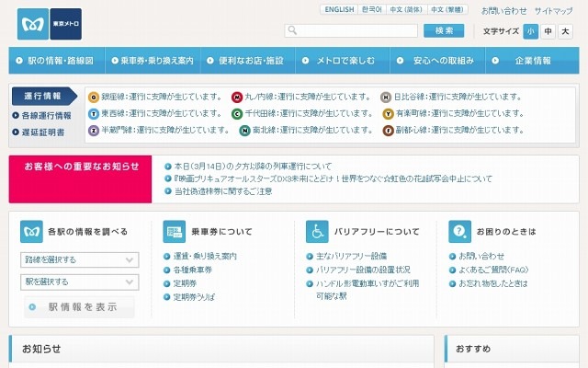
Task: Open メトロで楽しむ navigation menu
Action: pos(343,61)
